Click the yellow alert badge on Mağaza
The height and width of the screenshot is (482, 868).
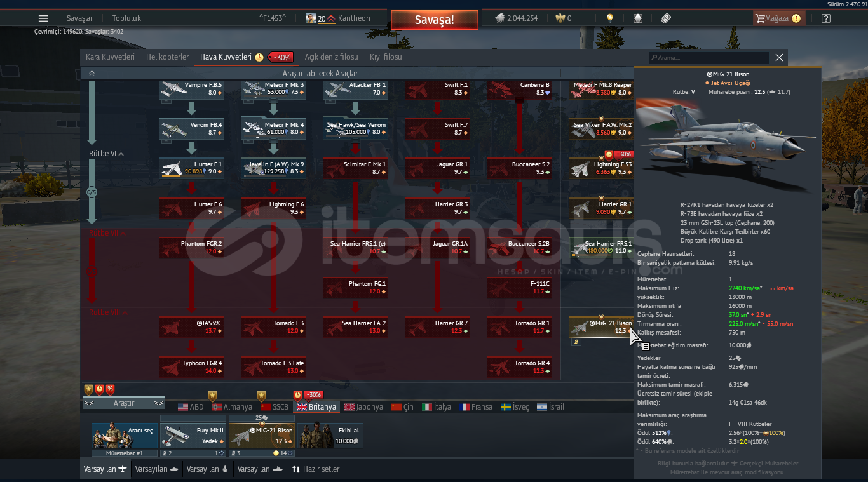click(796, 18)
